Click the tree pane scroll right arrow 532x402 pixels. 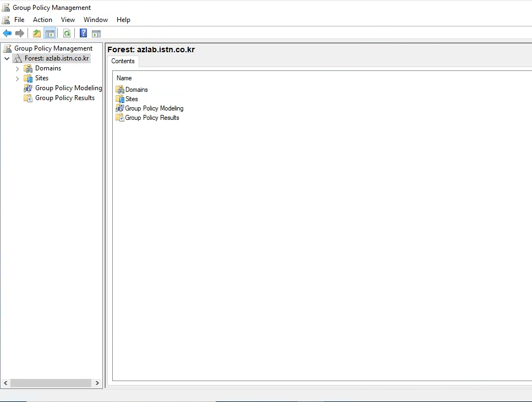click(x=97, y=383)
